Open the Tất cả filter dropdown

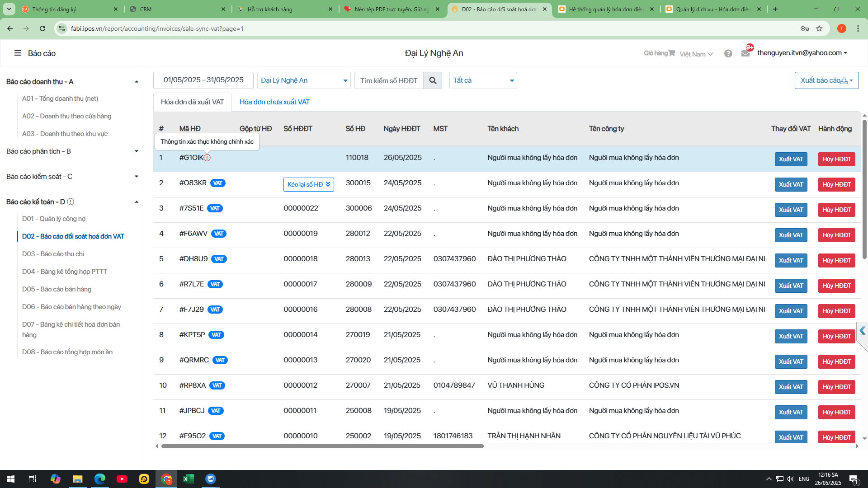pos(483,80)
